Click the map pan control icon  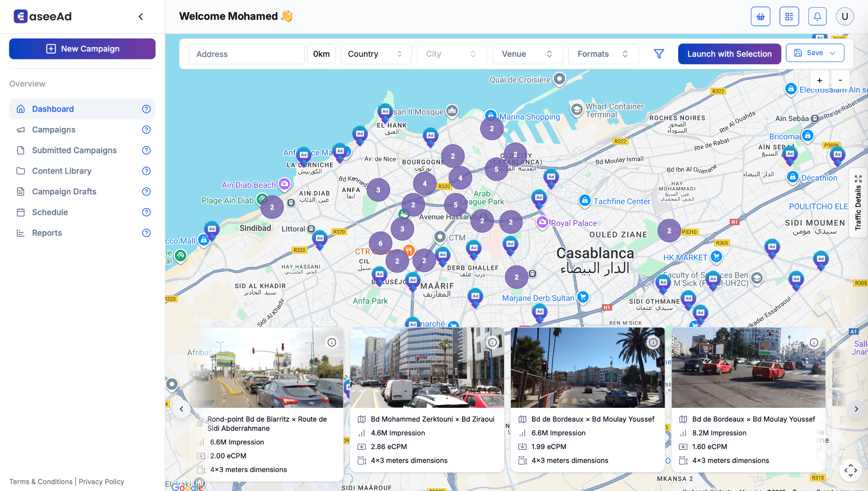pyautogui.click(x=850, y=470)
